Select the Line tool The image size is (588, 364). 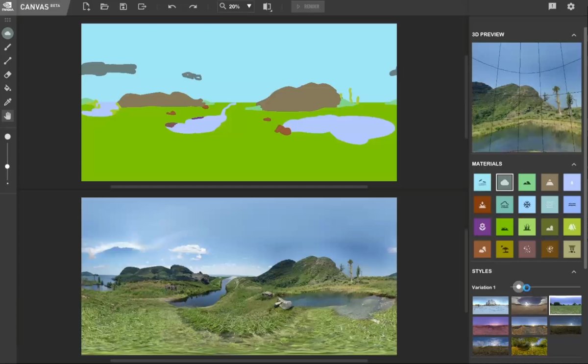point(7,61)
